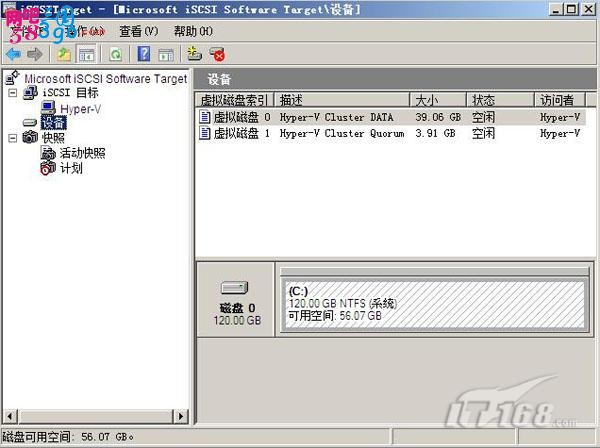Viewport: 600px width, 448px height.
Task: Click the 空闲 status of 虚拟磁盘 1
Action: [x=483, y=133]
